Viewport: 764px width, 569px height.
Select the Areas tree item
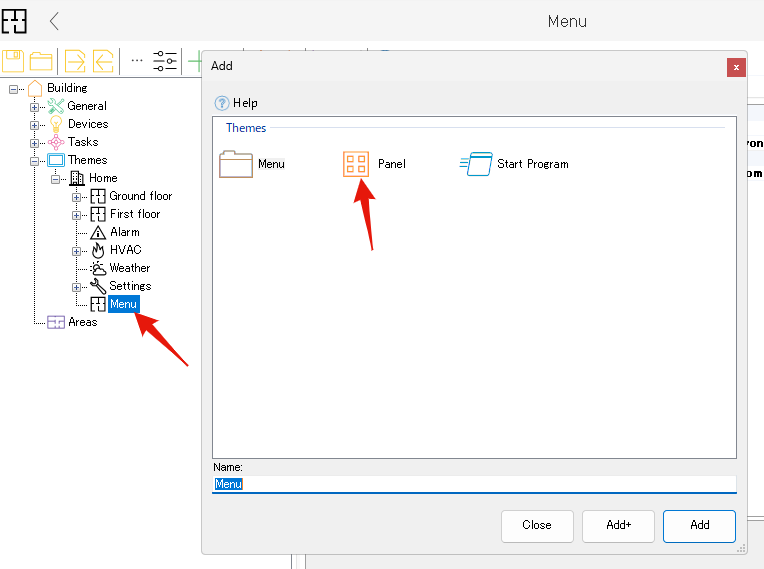[82, 322]
